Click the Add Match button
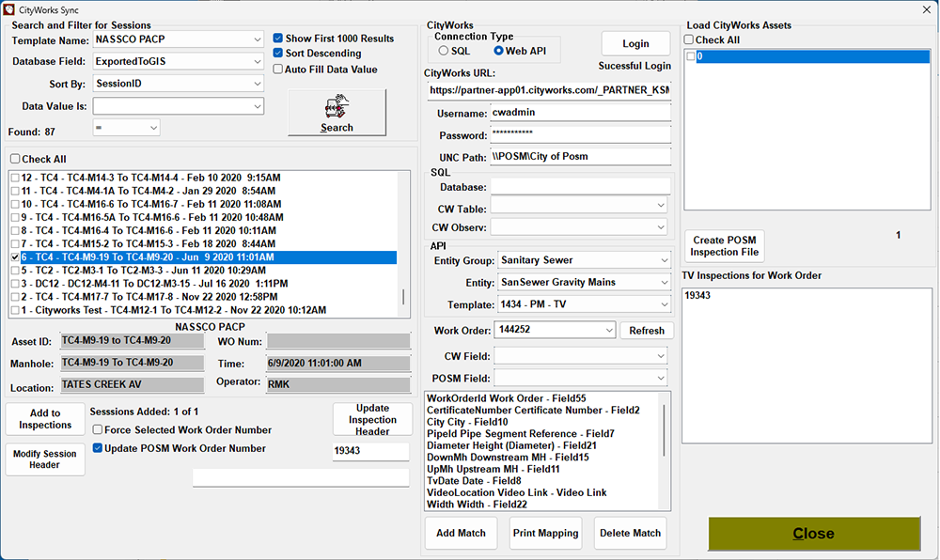 pyautogui.click(x=461, y=533)
